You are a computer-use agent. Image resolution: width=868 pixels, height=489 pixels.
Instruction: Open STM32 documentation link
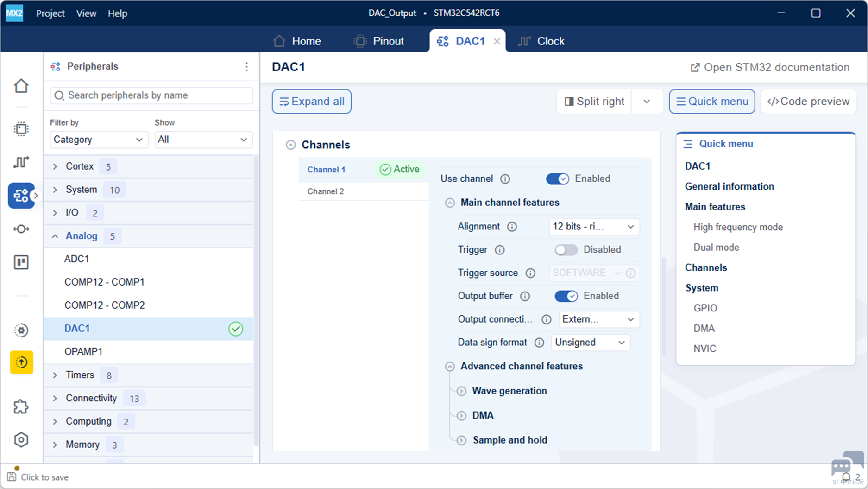[x=770, y=67]
